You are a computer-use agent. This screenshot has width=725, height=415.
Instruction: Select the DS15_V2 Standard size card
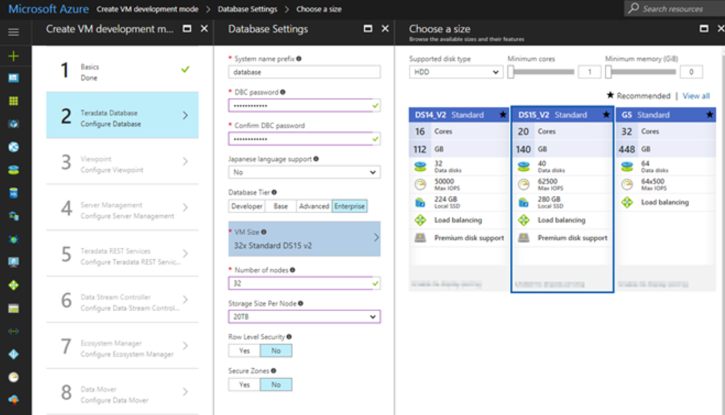tap(562, 199)
